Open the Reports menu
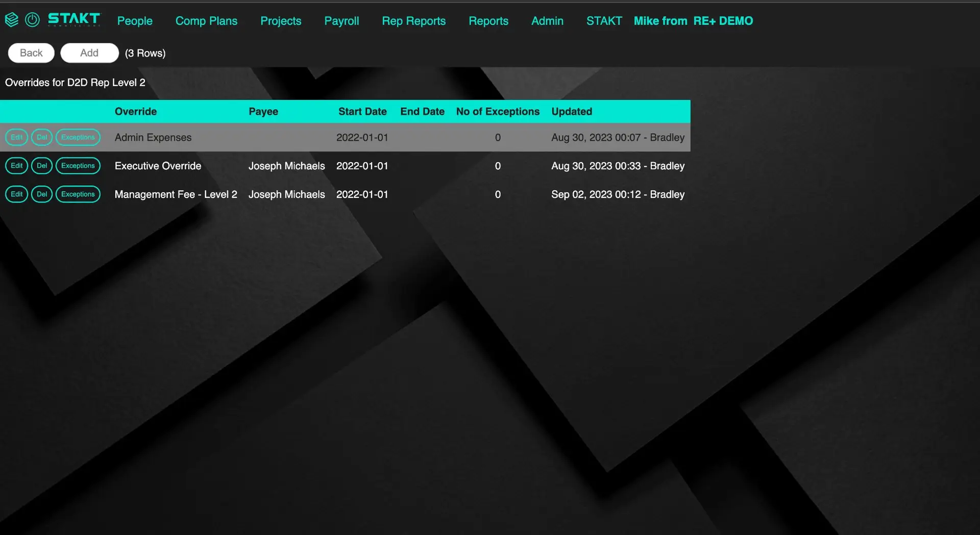The image size is (980, 535). [x=488, y=21]
